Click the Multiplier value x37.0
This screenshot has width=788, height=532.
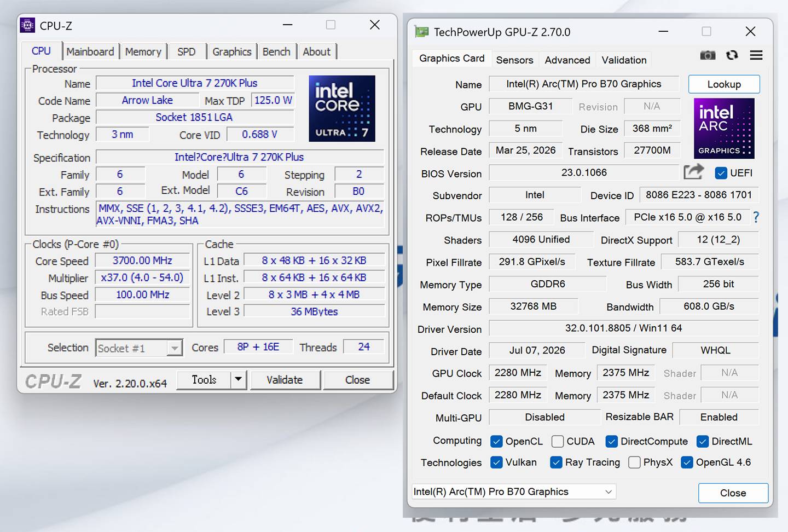tap(142, 277)
